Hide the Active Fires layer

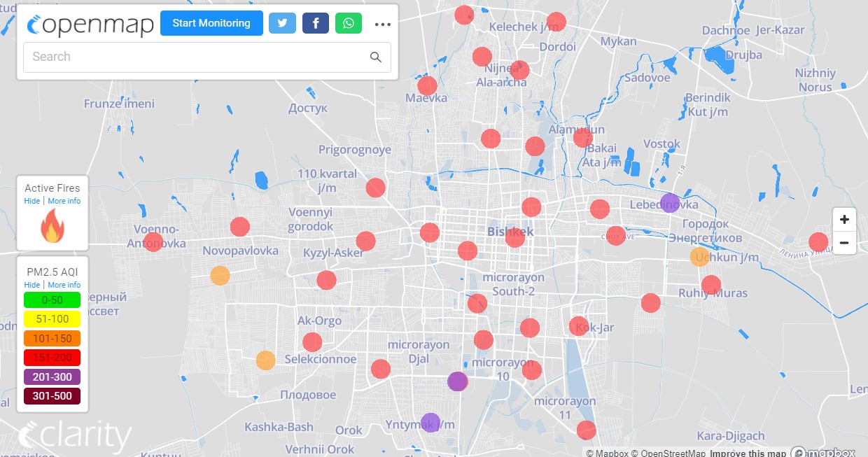31,201
